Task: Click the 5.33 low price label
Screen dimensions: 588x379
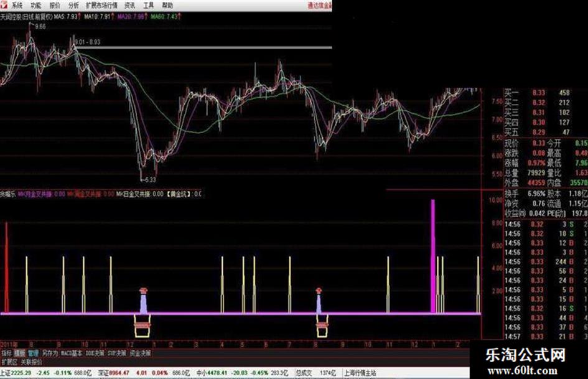Action: click(149, 180)
